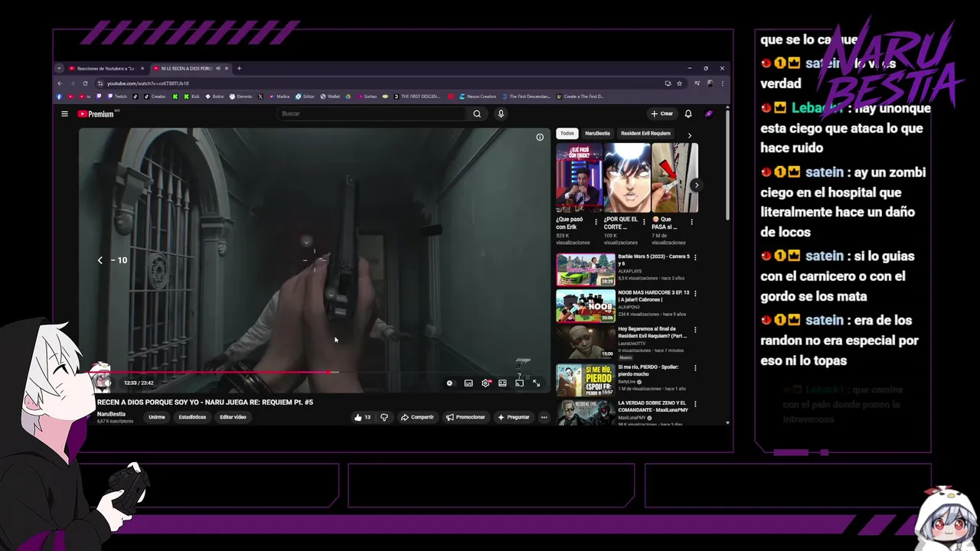Cast the video to a device
Image resolution: width=980 pixels, height=551 pixels.
(x=519, y=383)
